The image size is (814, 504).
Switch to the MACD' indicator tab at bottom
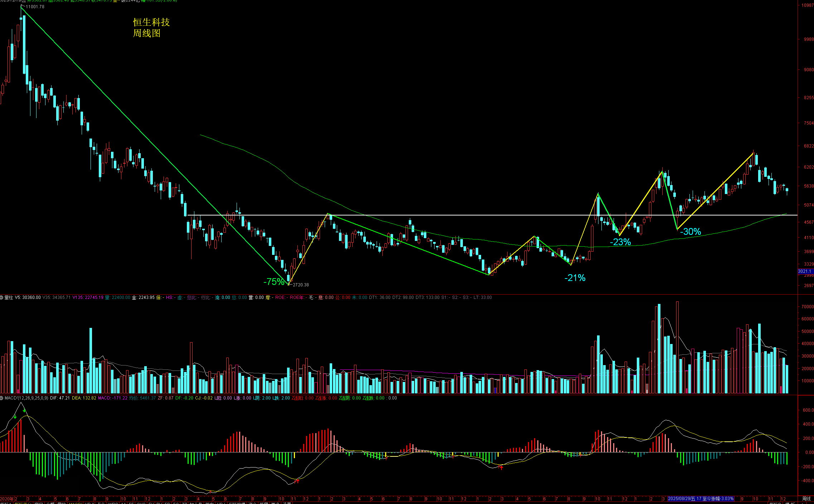click(x=76, y=503)
